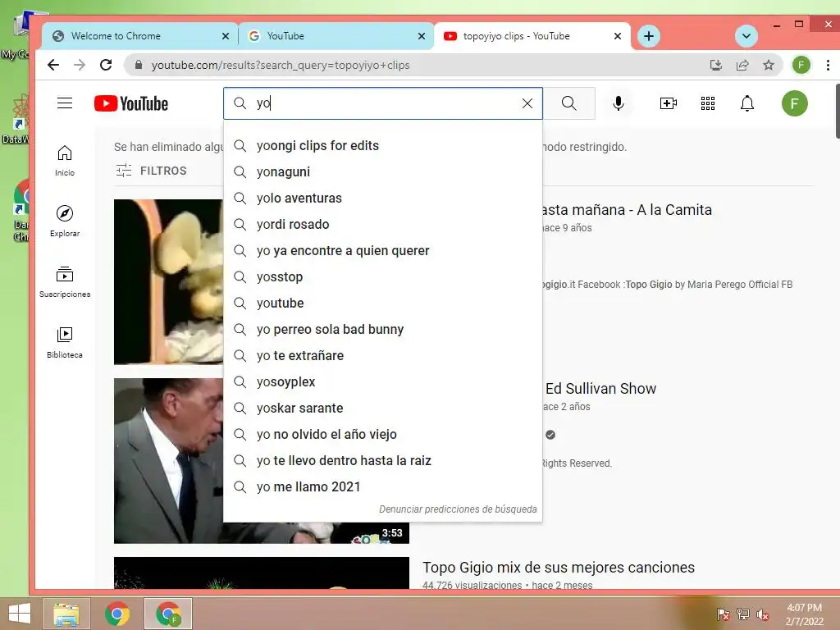The image size is (840, 630).
Task: Open YouTube apps grid icon
Action: pyautogui.click(x=708, y=103)
